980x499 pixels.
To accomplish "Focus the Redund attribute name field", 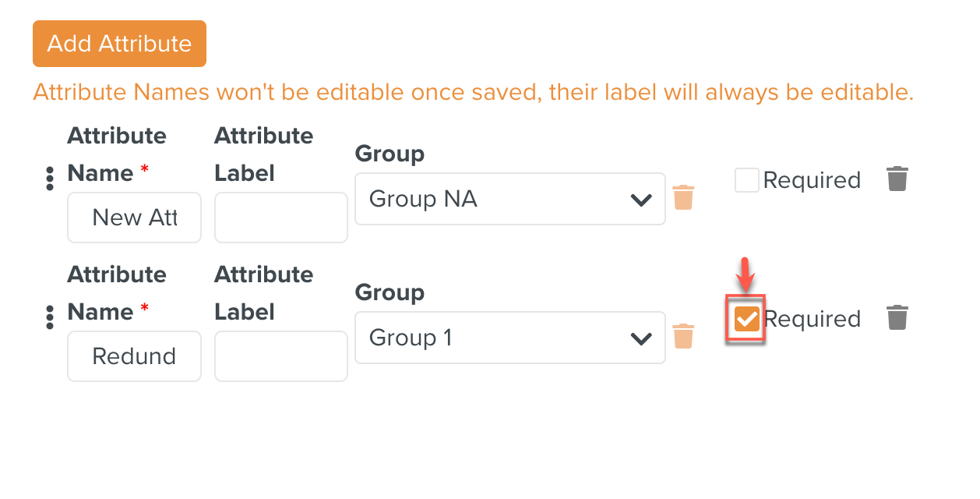I will pos(134,356).
